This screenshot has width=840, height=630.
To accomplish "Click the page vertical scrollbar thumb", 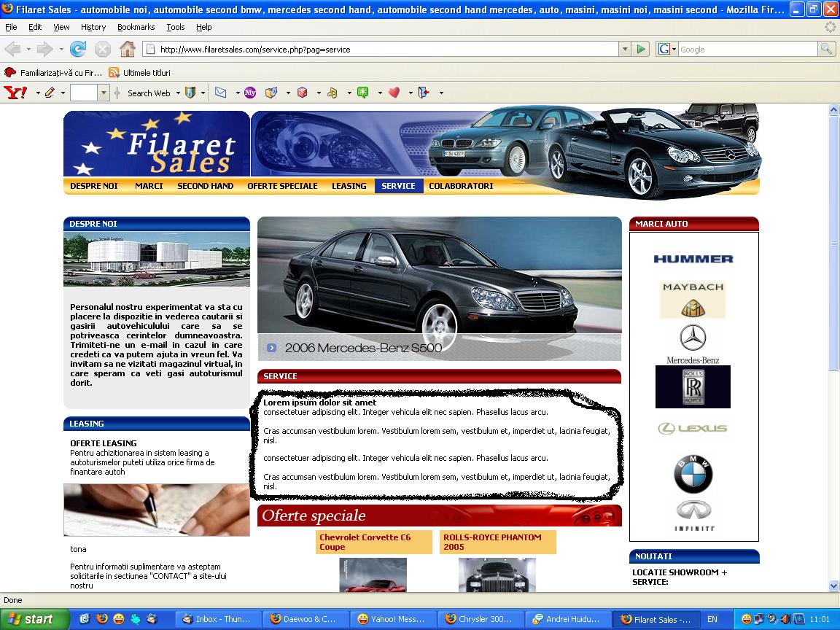I will (x=833, y=243).
